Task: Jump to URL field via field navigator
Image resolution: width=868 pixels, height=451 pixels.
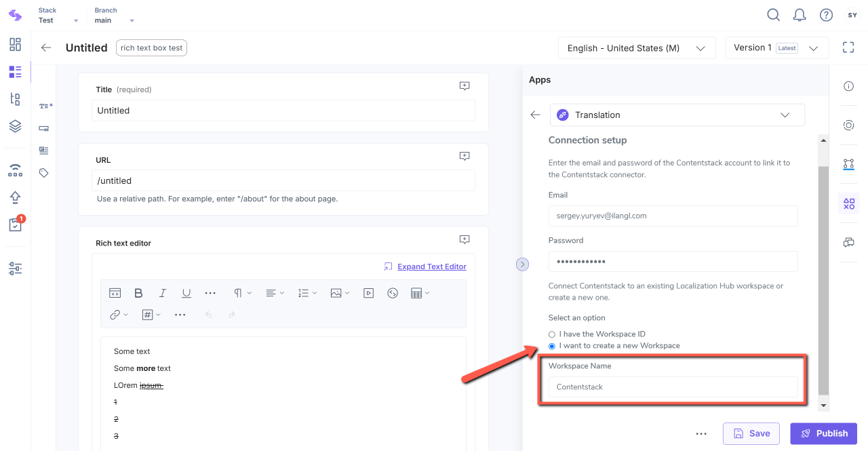Action: tap(44, 128)
